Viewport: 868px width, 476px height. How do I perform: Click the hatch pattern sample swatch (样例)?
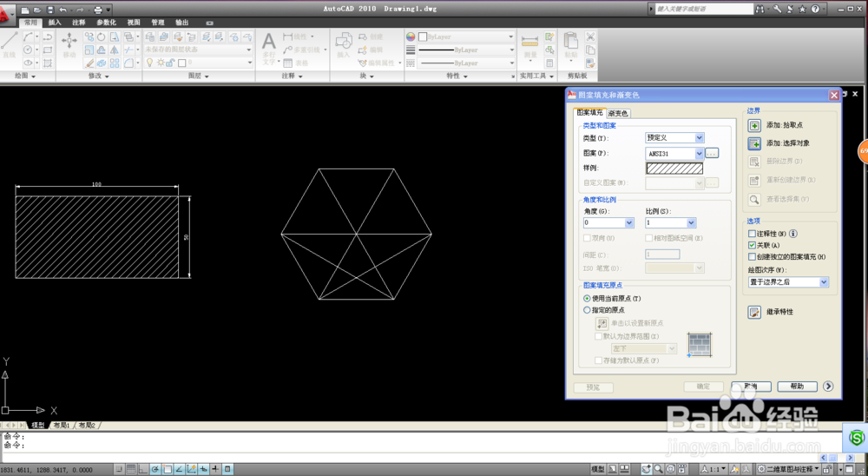point(674,168)
